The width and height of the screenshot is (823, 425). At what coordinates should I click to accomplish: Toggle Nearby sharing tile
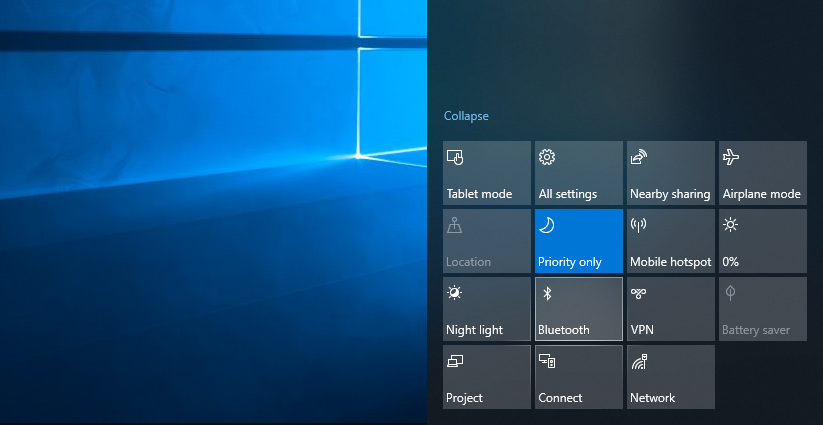[671, 173]
